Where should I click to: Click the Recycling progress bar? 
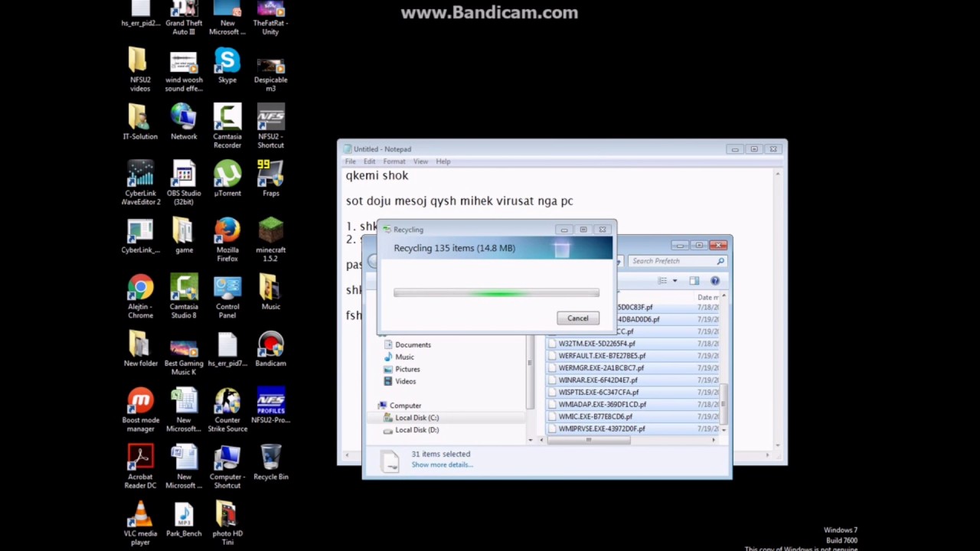496,293
